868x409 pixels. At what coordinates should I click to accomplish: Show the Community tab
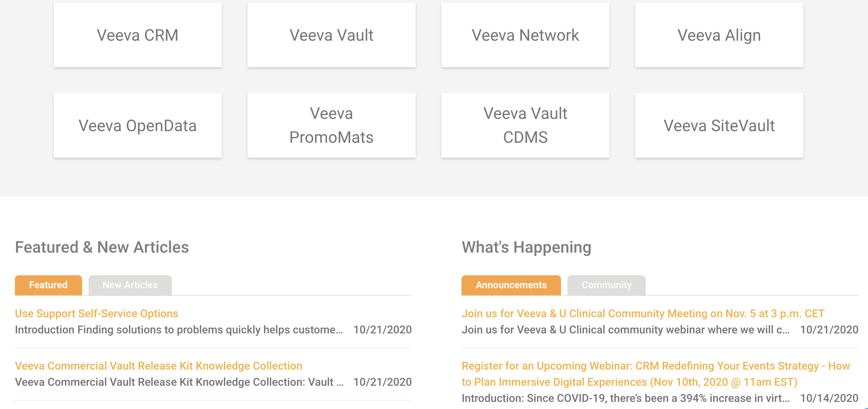coord(606,285)
